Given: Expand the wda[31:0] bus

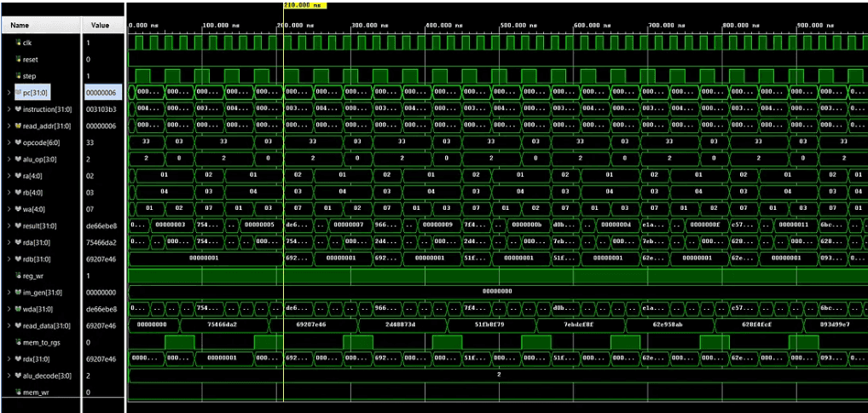Looking at the screenshot, I should pos(9,309).
